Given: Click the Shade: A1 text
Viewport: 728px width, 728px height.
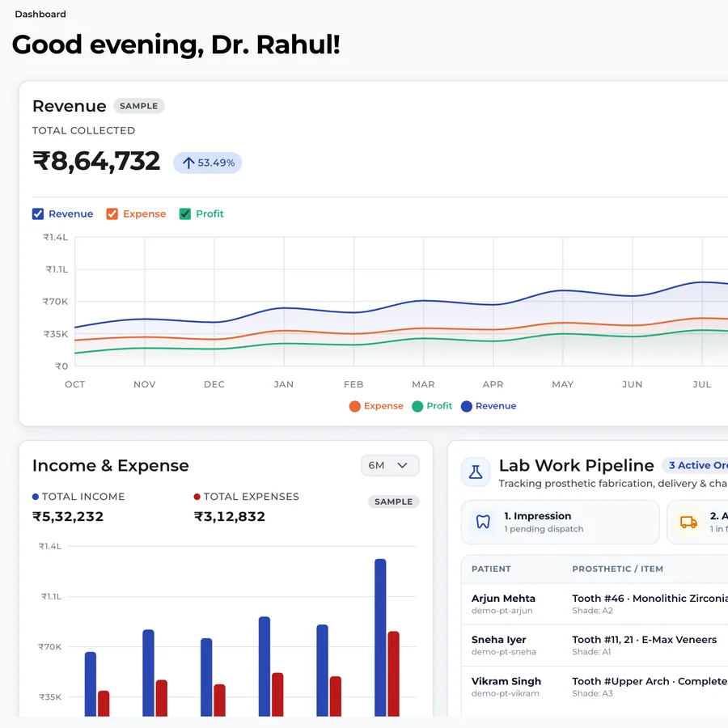Looking at the screenshot, I should point(591,652).
